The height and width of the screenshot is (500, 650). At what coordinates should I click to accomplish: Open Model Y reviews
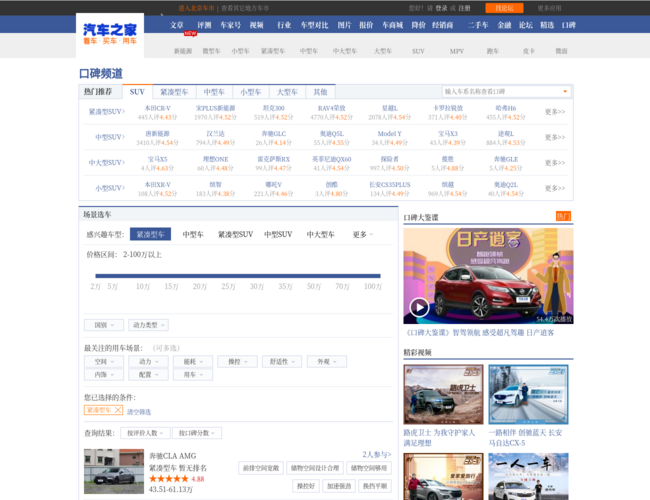390,133
